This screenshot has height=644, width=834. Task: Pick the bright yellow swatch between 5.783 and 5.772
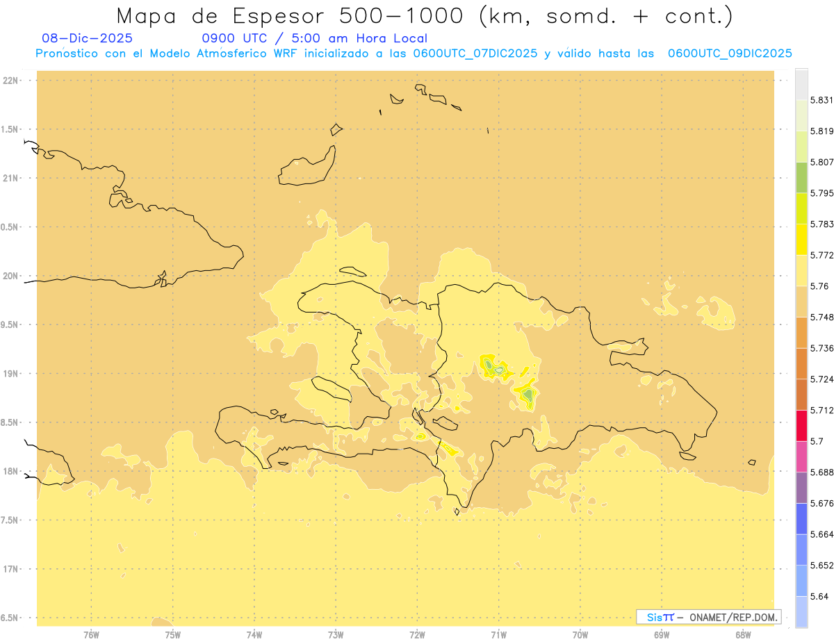coord(801,239)
